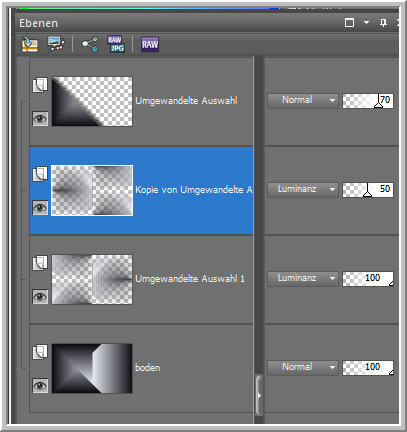Click thumbnail of the boden layer
The image size is (407, 432).
[x=92, y=368]
